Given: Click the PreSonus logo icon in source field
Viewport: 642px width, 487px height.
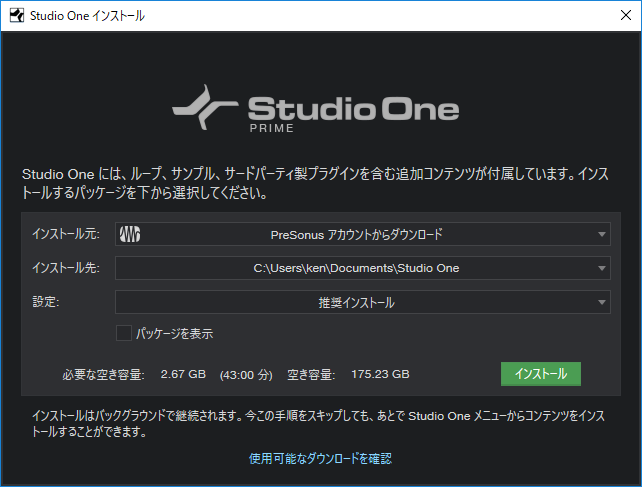Looking at the screenshot, I should coord(130,234).
